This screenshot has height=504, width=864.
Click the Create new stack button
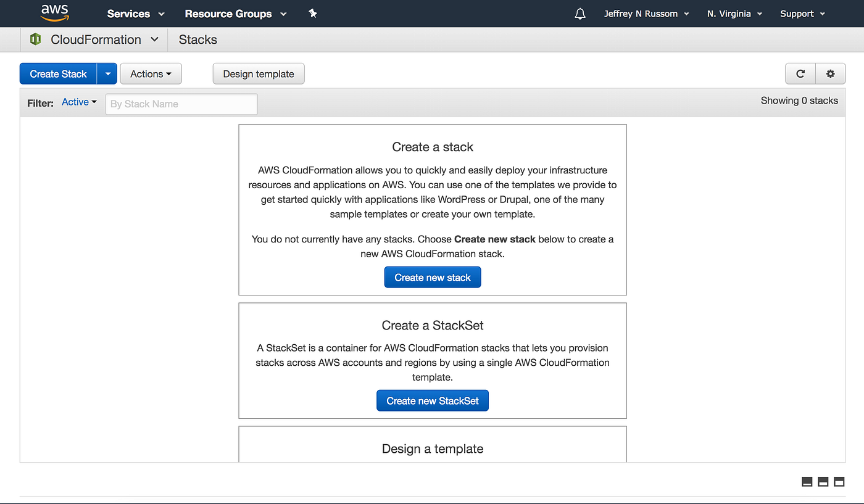point(432,277)
